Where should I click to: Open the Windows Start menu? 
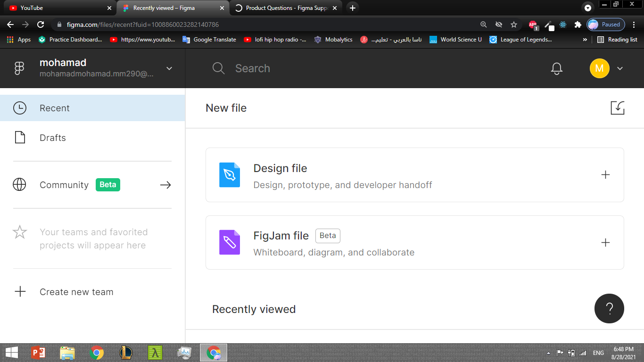(12, 353)
